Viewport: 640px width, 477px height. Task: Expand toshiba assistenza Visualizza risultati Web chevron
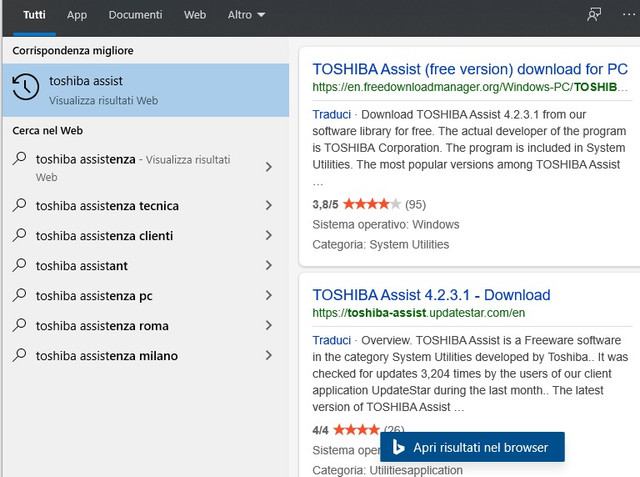pyautogui.click(x=269, y=167)
